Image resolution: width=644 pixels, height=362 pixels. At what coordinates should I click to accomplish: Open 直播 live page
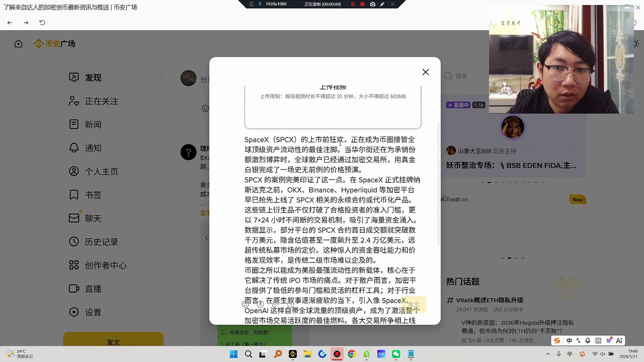click(113, 289)
